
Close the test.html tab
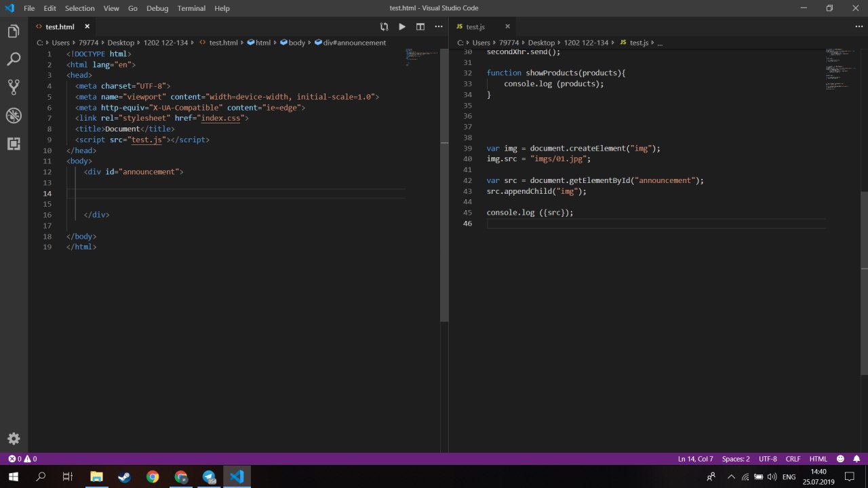click(x=87, y=26)
